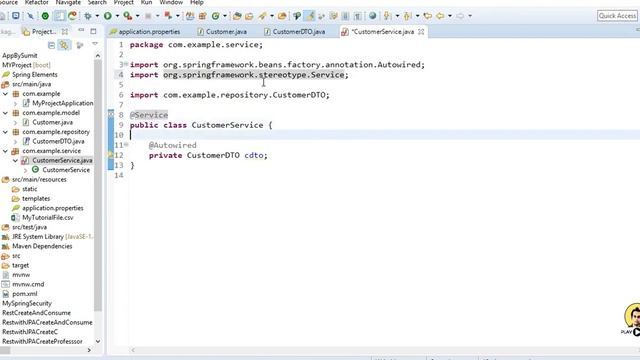
Task: Toggle Link with Editor in Project Explorer
Action: click(64, 45)
